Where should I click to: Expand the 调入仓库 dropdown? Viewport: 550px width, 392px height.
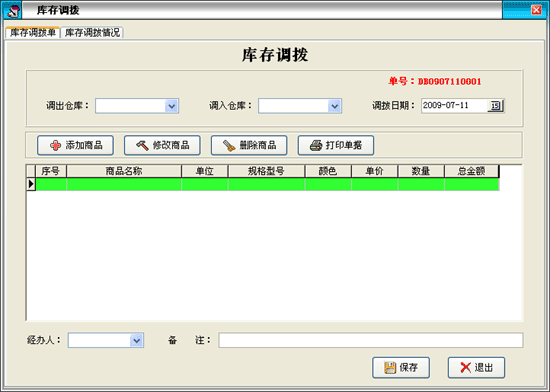click(x=335, y=106)
